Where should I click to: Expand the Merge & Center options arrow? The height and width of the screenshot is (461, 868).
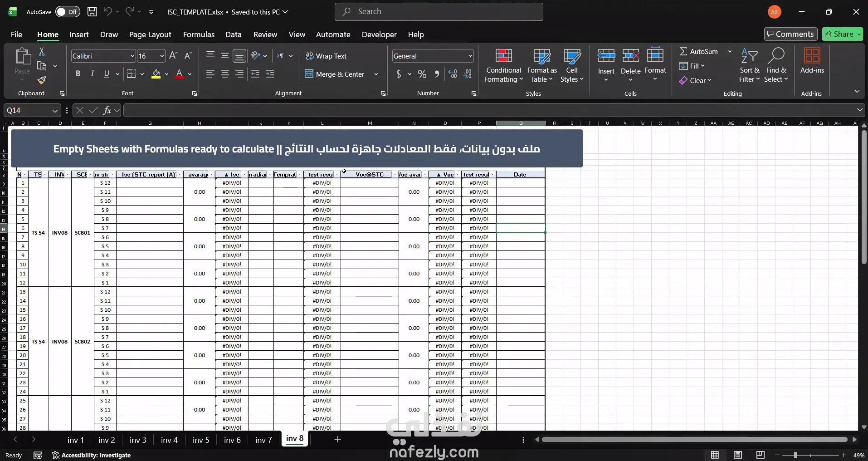pyautogui.click(x=376, y=74)
